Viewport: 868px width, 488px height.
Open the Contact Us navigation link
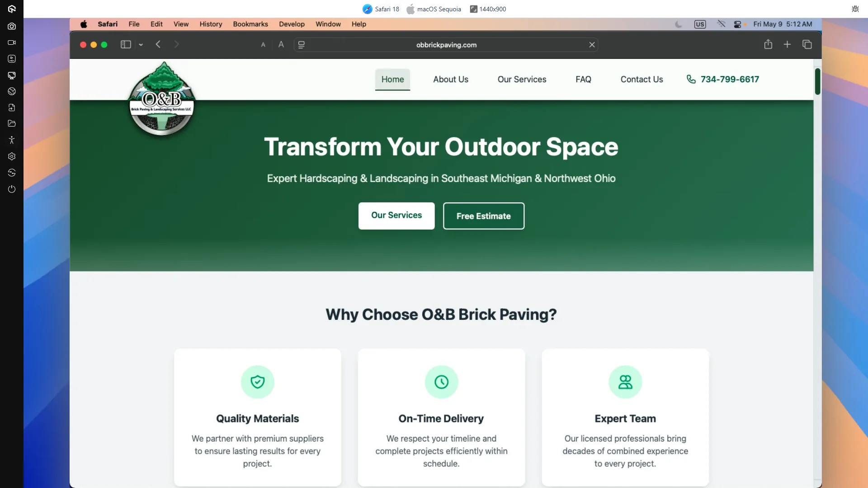(642, 80)
